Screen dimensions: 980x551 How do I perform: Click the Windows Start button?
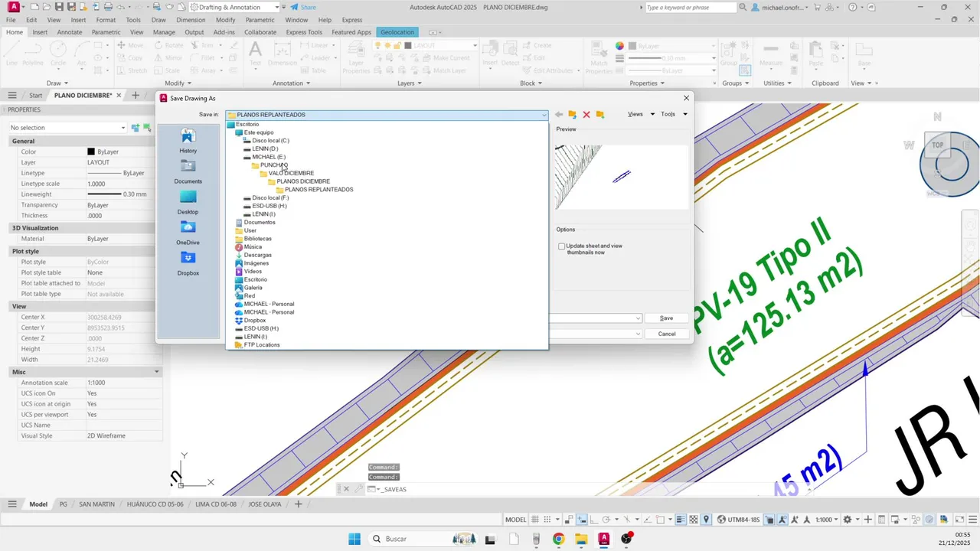point(354,539)
